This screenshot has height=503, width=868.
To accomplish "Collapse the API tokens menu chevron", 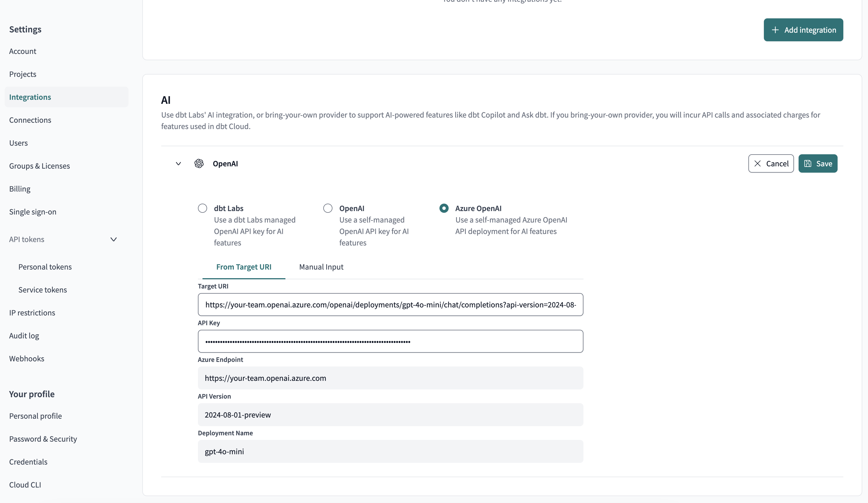I will (x=114, y=239).
